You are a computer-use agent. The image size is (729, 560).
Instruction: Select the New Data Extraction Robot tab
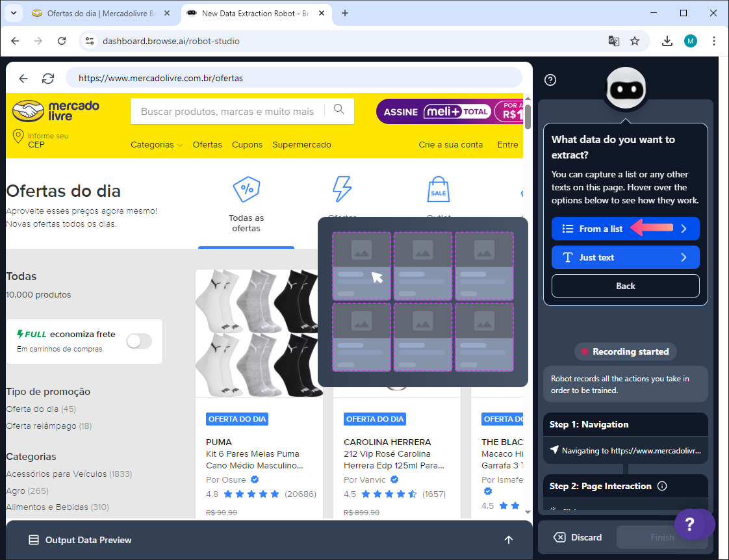pos(256,14)
